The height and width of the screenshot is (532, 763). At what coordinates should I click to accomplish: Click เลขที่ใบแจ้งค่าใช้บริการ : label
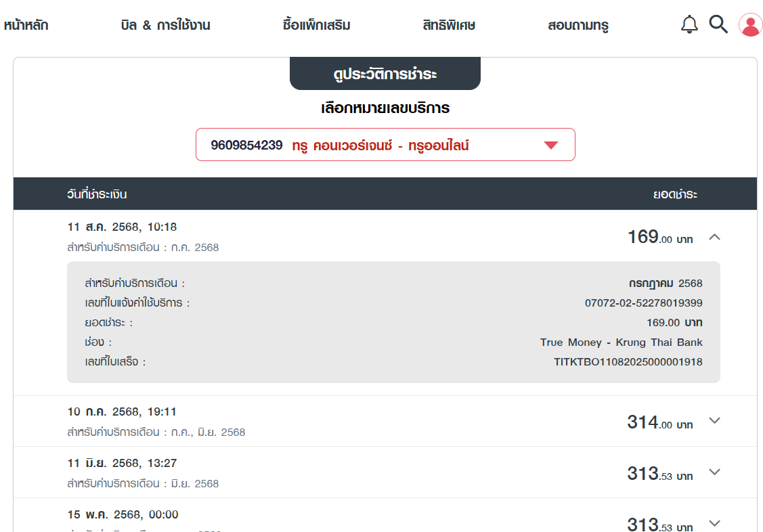pos(137,303)
